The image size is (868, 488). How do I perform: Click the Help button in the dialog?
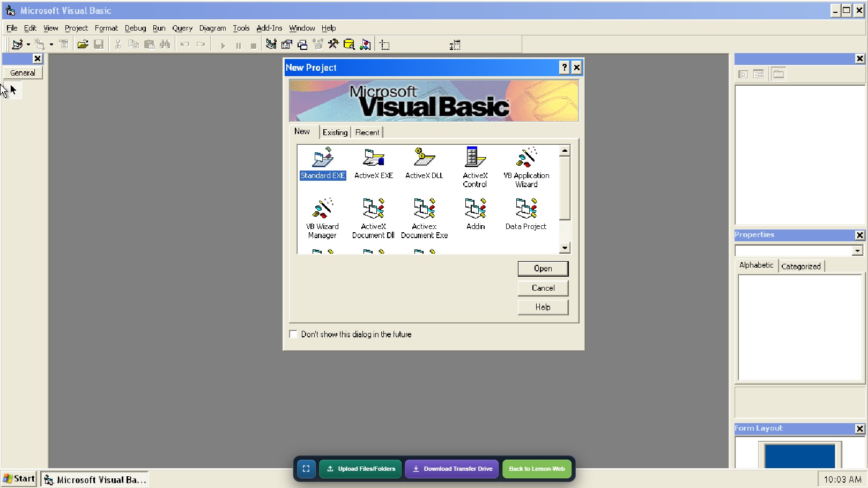pyautogui.click(x=543, y=307)
